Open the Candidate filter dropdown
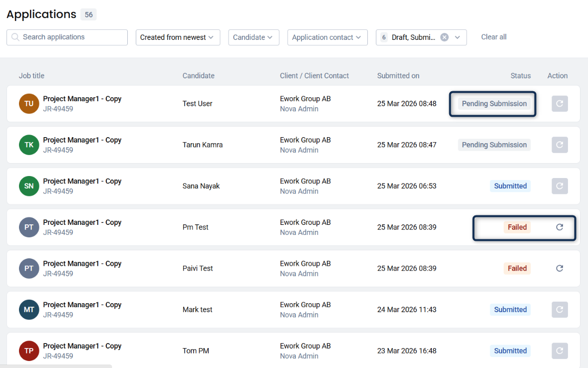Screen dimensions: 588x368 pos(254,37)
